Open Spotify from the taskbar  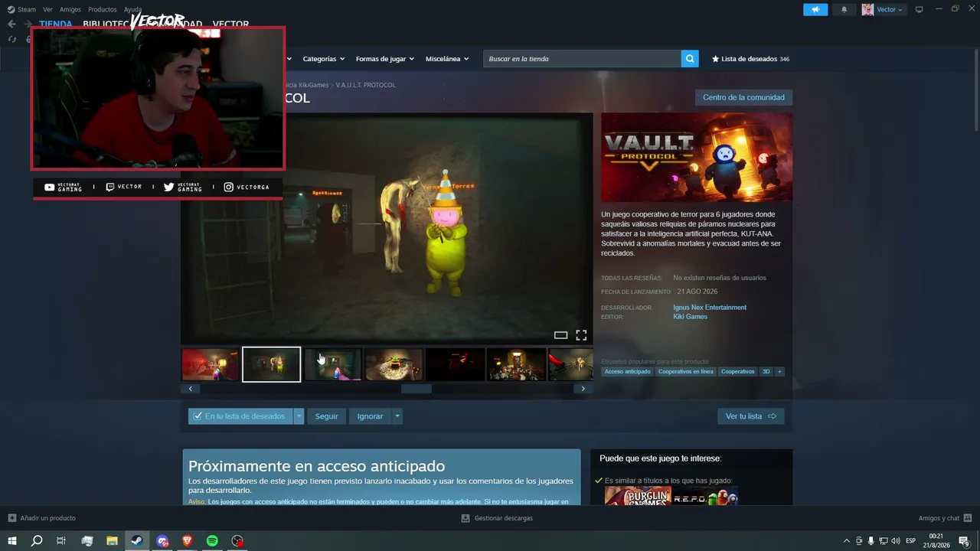(x=213, y=541)
